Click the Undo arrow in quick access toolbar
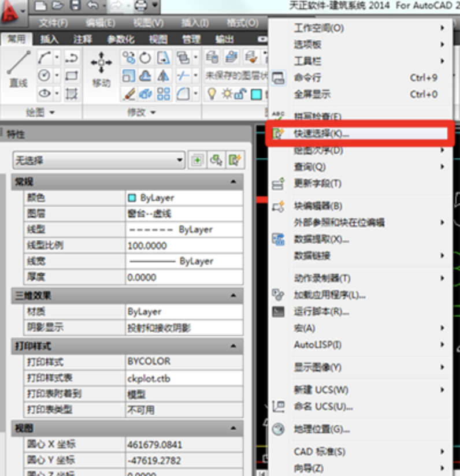 pos(92,5)
